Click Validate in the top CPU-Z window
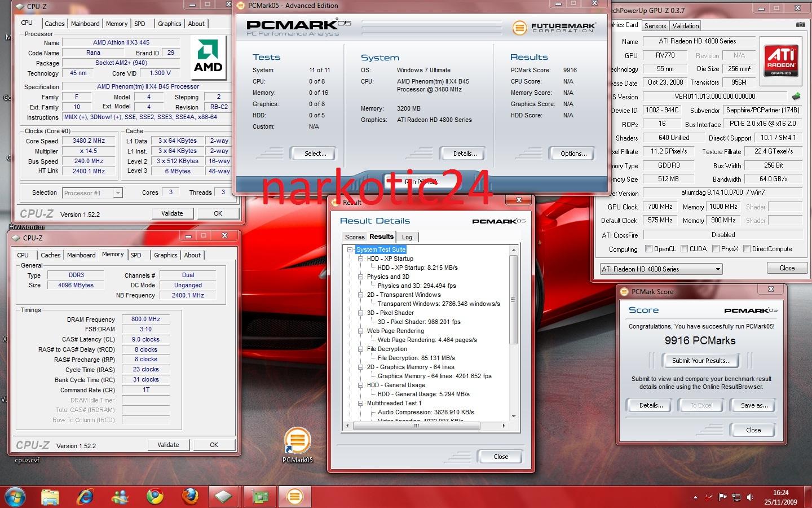This screenshot has width=812, height=508. coord(172,213)
